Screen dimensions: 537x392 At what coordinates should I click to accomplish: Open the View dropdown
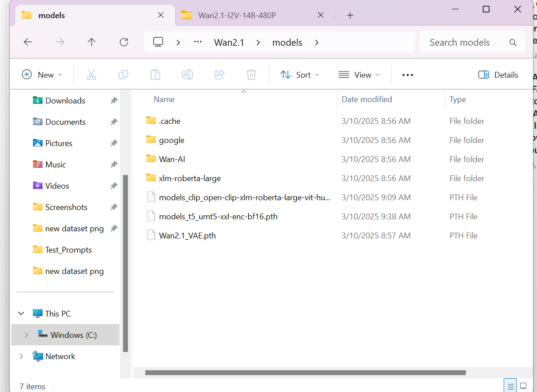359,75
